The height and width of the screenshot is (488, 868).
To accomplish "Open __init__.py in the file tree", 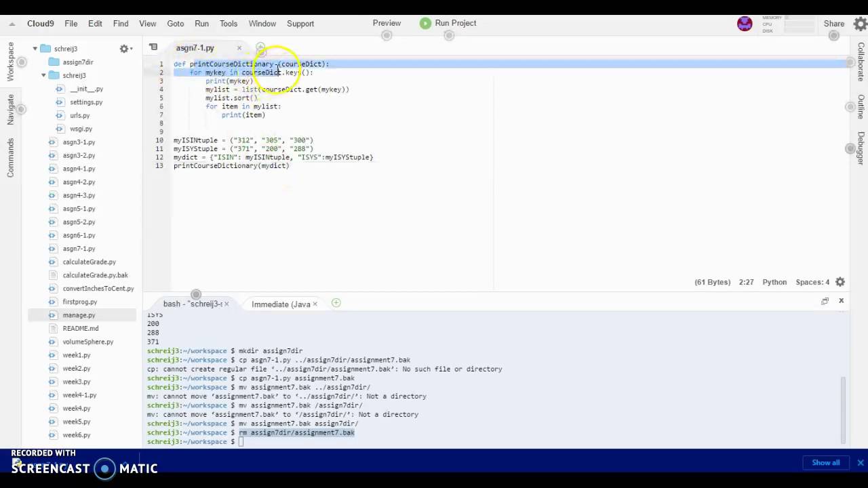I will [x=86, y=89].
